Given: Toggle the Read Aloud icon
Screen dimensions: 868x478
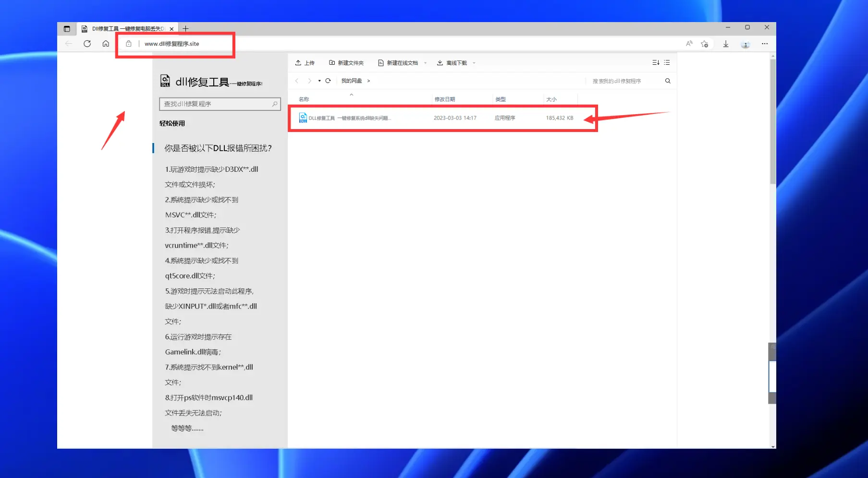Looking at the screenshot, I should pyautogui.click(x=689, y=44).
